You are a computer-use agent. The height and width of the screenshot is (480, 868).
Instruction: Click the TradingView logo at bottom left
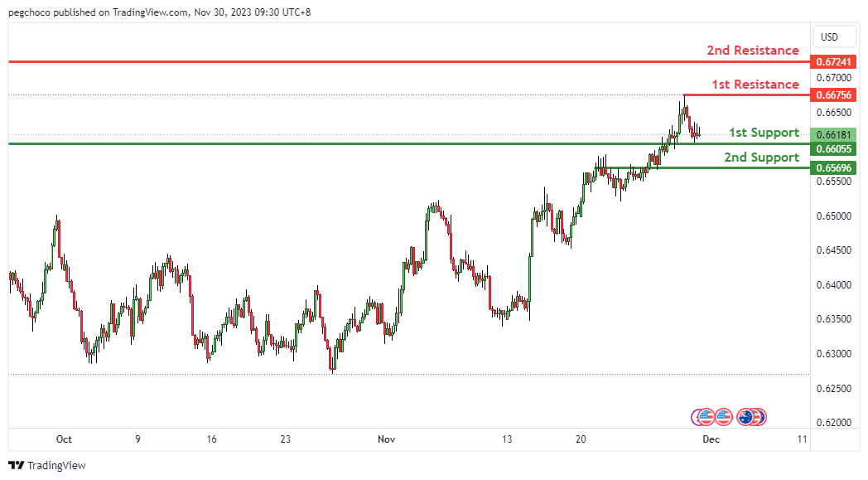click(47, 465)
